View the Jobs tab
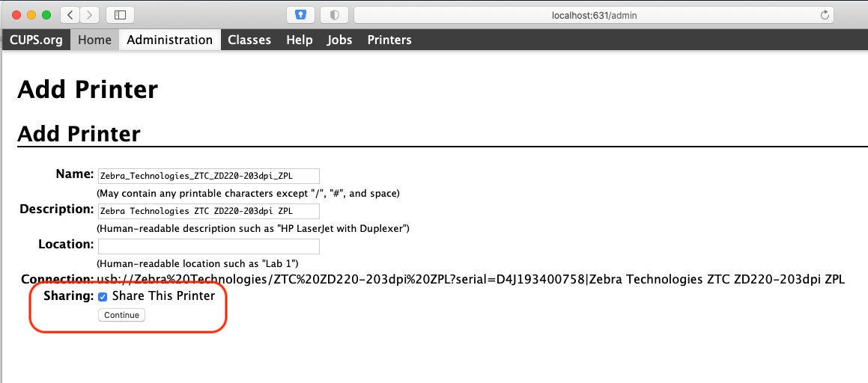 coord(339,40)
